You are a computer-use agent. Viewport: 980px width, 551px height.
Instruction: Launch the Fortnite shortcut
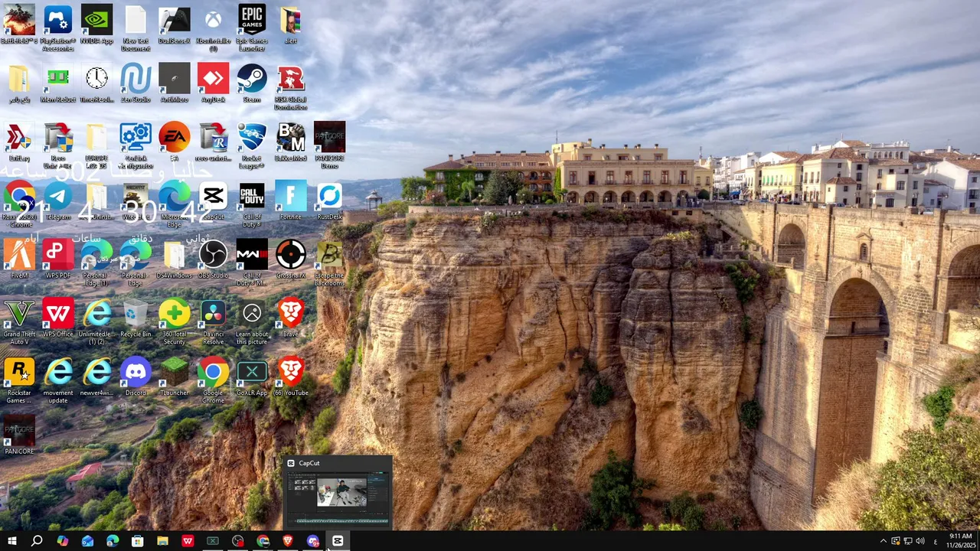click(x=291, y=201)
